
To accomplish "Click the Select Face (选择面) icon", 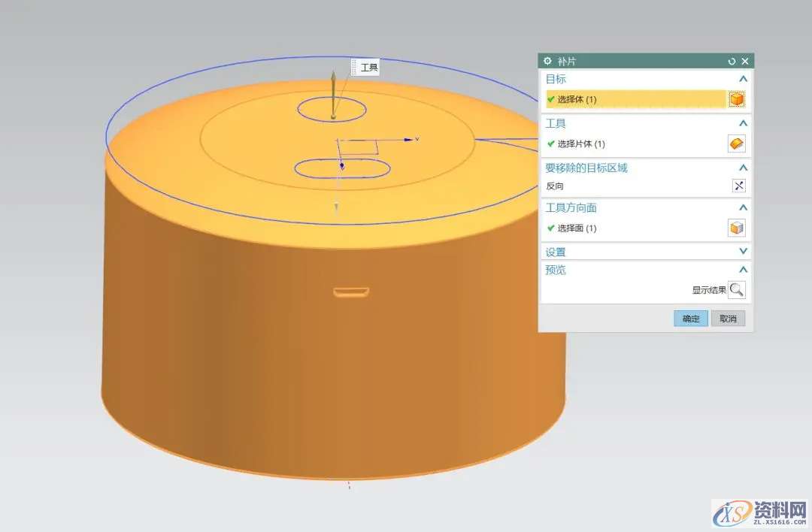I will [x=737, y=228].
